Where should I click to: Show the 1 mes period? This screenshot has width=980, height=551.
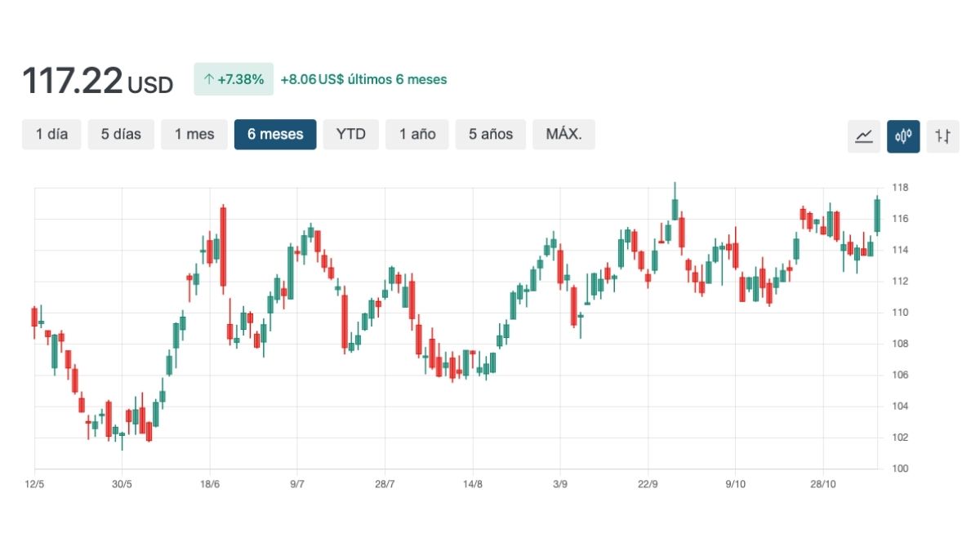point(194,135)
